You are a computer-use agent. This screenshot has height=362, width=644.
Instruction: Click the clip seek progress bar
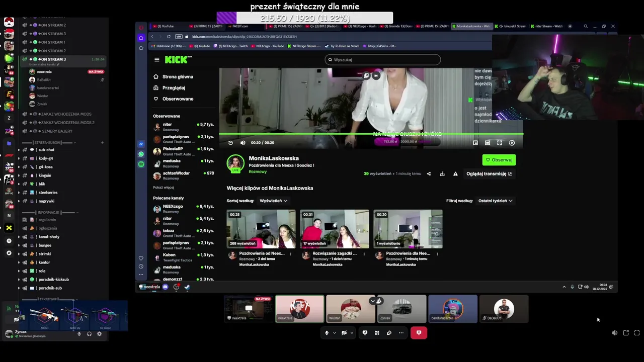click(x=371, y=134)
